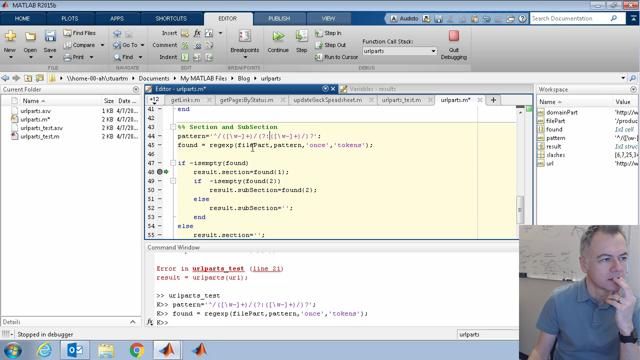Viewport: 640px width, 360px height.
Task: Switch to the VIEW ribbon tab
Action: click(x=328, y=19)
